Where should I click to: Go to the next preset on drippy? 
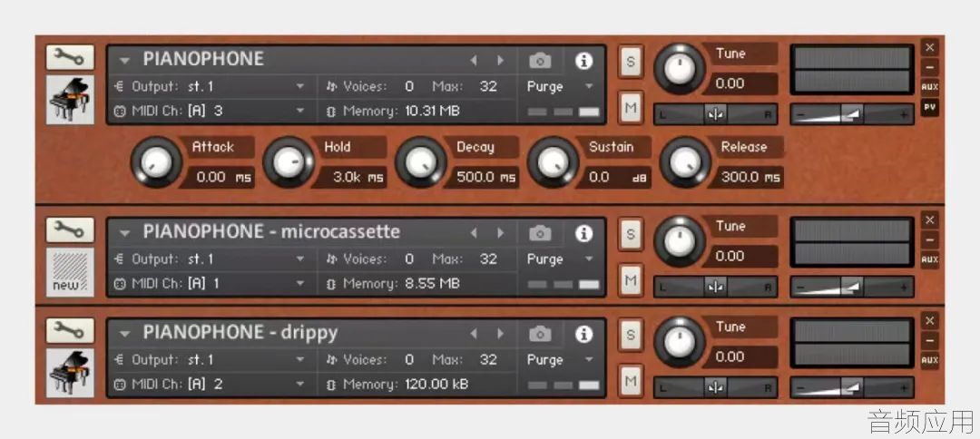pyautogui.click(x=501, y=334)
